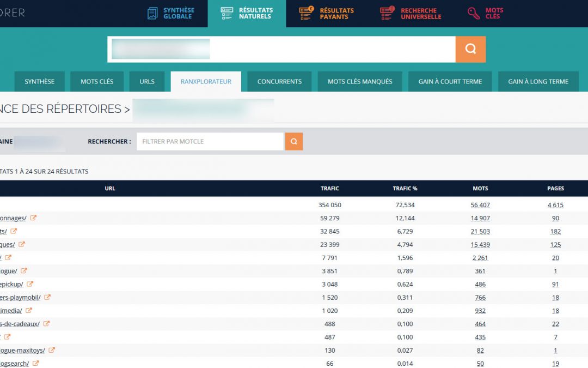Open the URLs tab

coord(147,81)
